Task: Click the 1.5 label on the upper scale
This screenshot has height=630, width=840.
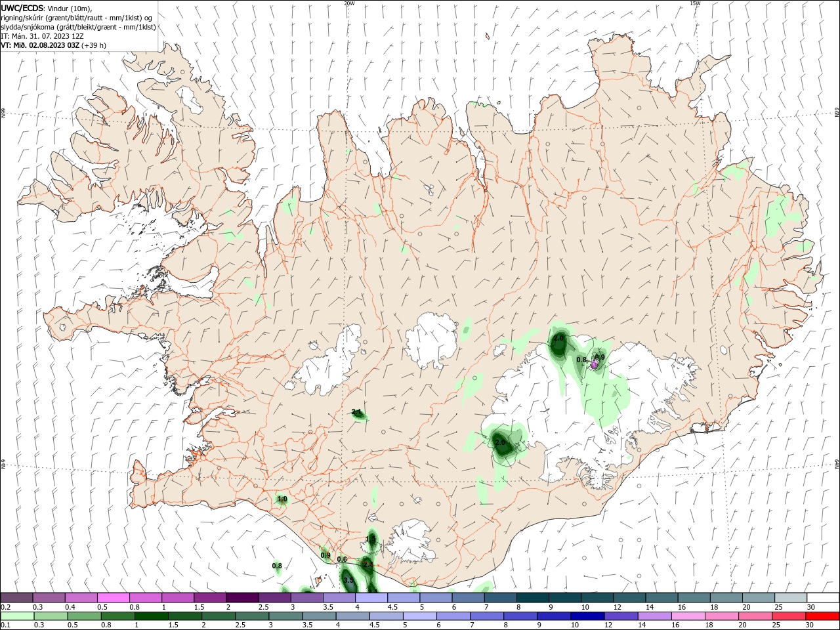Action: coord(199,607)
